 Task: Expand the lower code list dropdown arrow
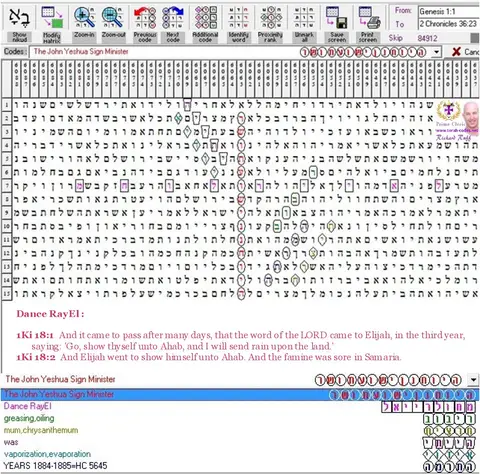473,379
